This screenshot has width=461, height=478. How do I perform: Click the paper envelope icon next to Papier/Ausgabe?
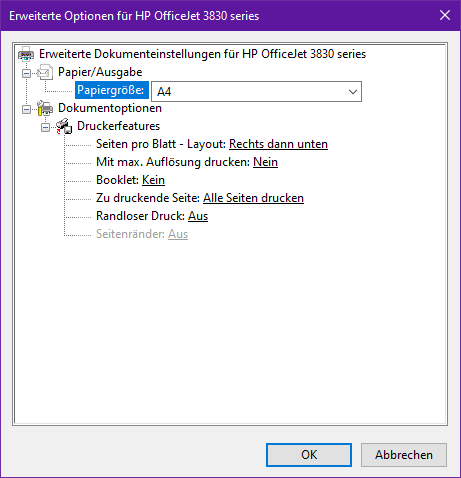(x=45, y=72)
